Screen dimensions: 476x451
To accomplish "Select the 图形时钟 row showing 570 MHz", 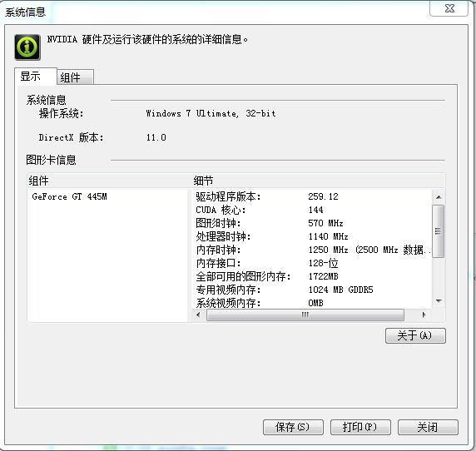I will coord(312,223).
